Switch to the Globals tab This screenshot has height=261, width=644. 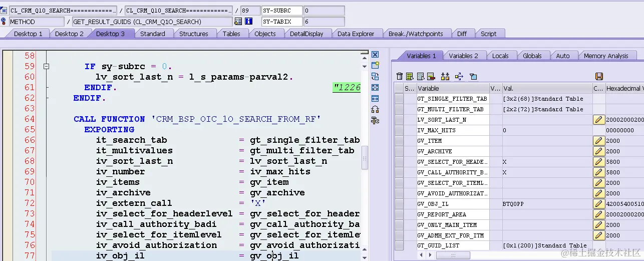[x=532, y=56]
